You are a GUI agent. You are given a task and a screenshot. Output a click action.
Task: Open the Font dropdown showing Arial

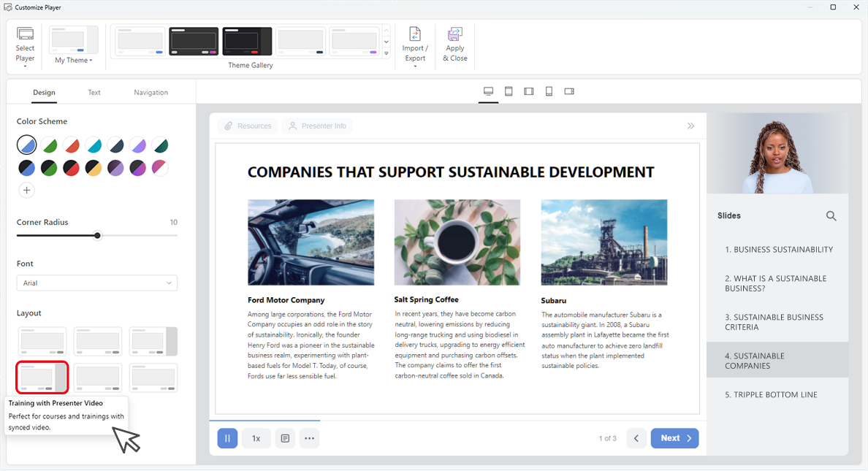96,283
